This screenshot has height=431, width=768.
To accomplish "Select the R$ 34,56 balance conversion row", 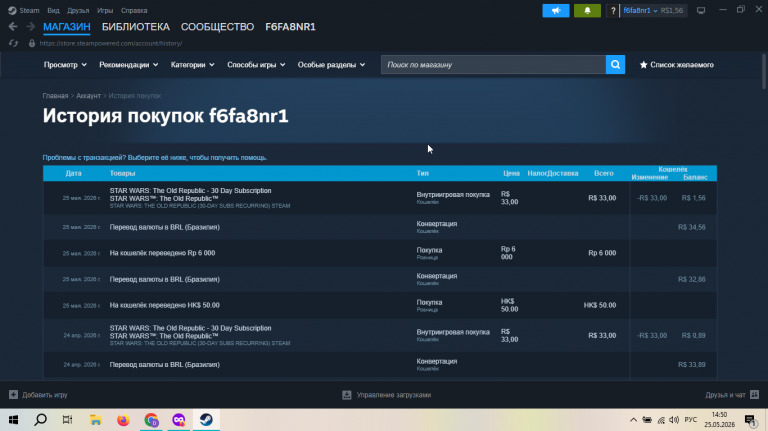I will tap(380, 227).
